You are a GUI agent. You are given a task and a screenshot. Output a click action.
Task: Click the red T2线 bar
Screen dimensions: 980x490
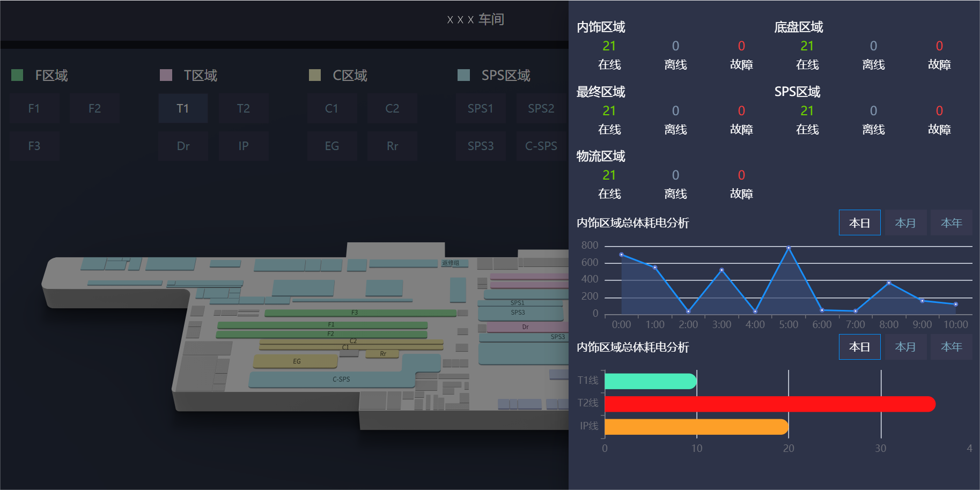769,404
